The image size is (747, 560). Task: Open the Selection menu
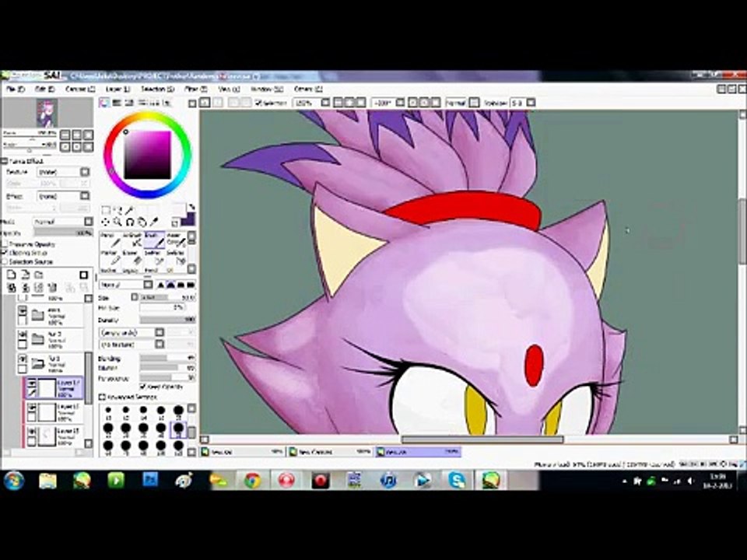[x=157, y=89]
